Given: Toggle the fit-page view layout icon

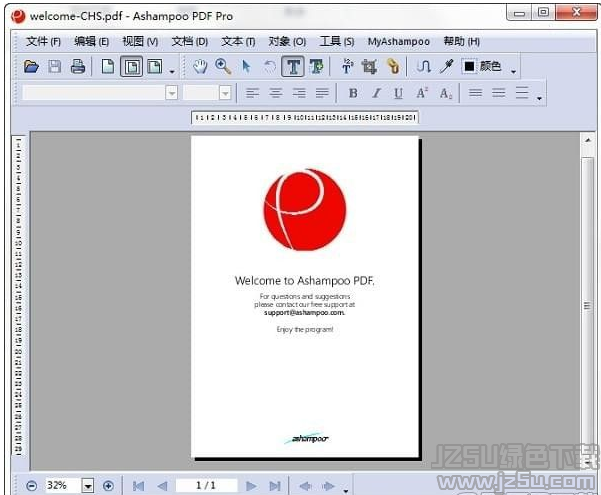Looking at the screenshot, I should point(131,67).
